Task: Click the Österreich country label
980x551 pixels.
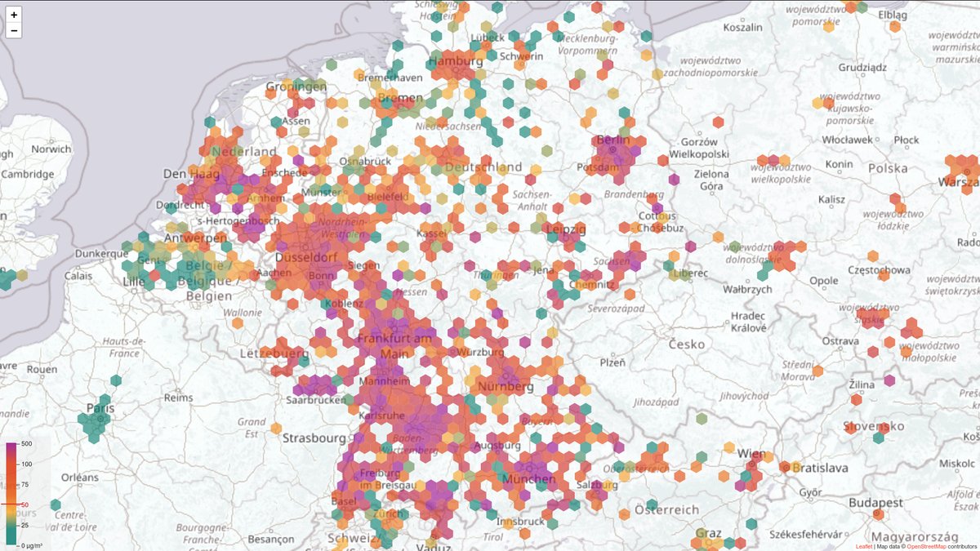Action: (x=666, y=509)
